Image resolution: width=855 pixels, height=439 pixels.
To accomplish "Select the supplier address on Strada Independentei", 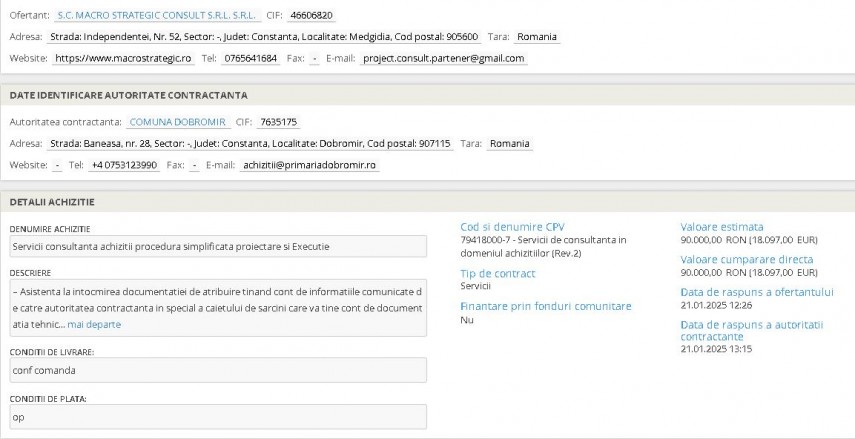I will pyautogui.click(x=264, y=37).
